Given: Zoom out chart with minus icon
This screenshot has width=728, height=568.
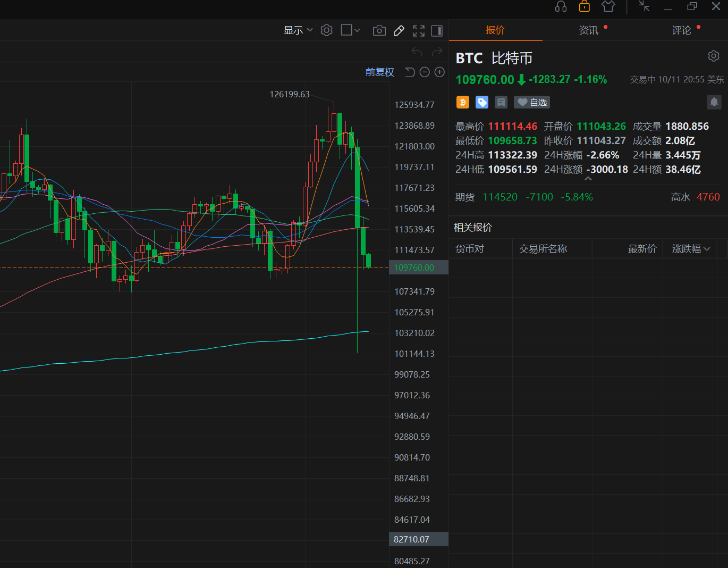Looking at the screenshot, I should pyautogui.click(x=425, y=72).
